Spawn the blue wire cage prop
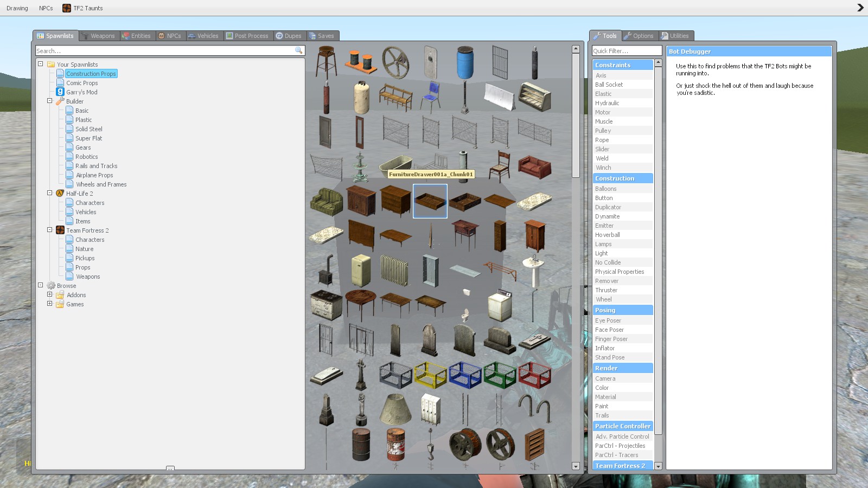 point(465,375)
